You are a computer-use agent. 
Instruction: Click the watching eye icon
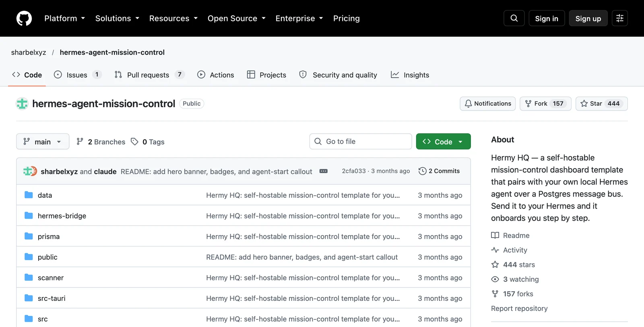coord(495,279)
